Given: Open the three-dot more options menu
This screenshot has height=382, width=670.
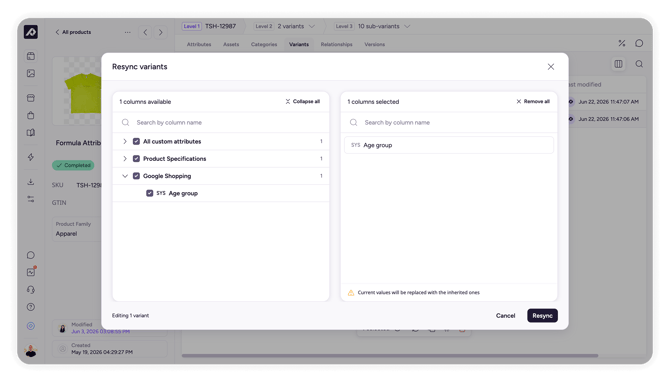Looking at the screenshot, I should click(127, 32).
